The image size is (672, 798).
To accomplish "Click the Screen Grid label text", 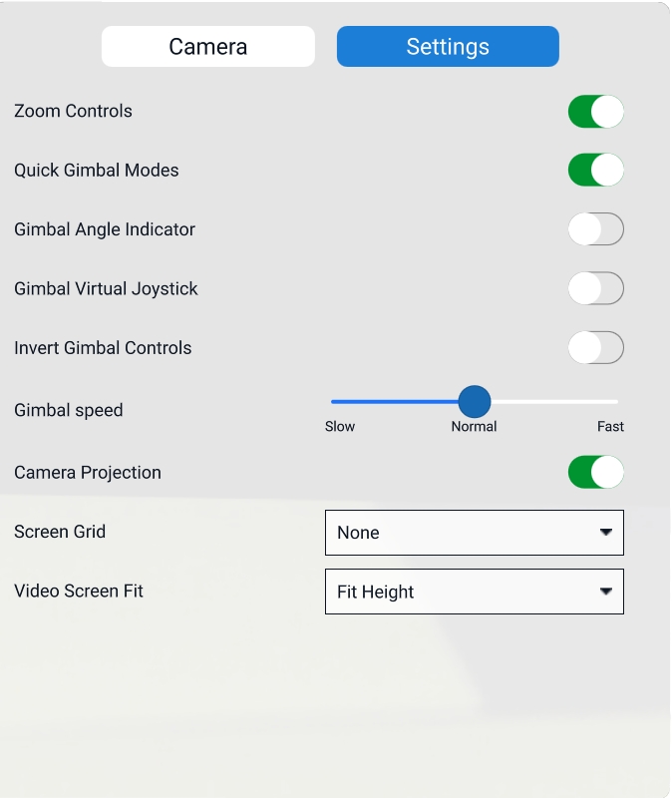I will tap(60, 532).
